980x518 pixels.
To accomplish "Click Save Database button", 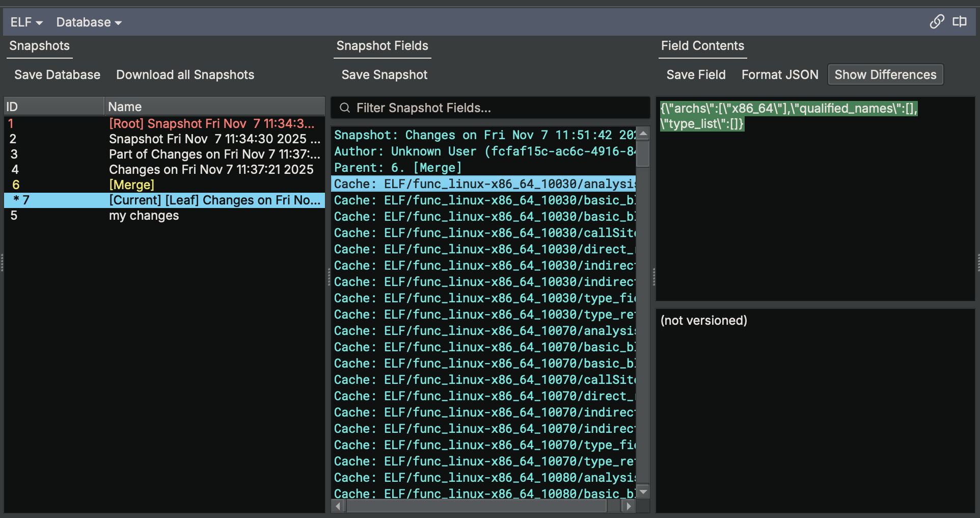I will [x=57, y=74].
